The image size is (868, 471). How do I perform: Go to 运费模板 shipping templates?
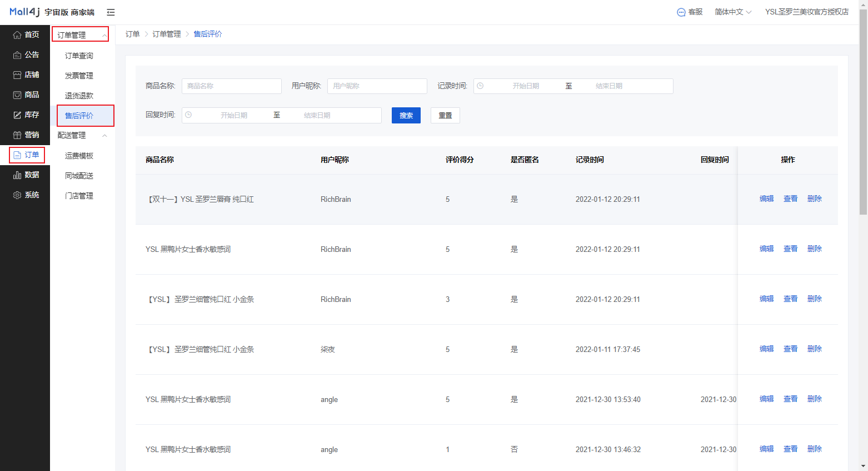coord(79,156)
